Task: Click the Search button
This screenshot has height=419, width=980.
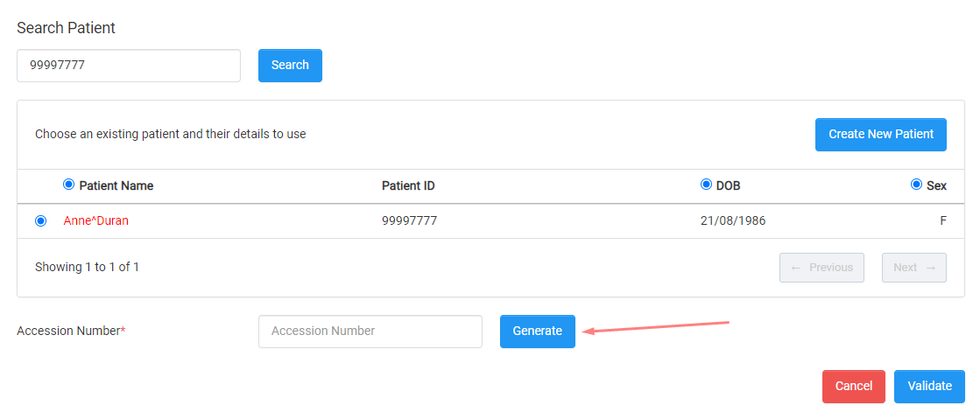Action: (290, 65)
